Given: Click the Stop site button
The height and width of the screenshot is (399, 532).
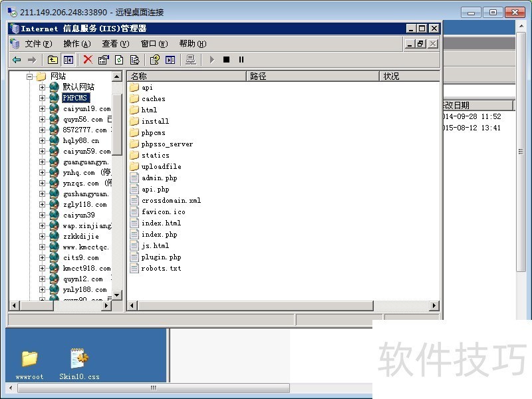Looking at the screenshot, I should (226, 60).
